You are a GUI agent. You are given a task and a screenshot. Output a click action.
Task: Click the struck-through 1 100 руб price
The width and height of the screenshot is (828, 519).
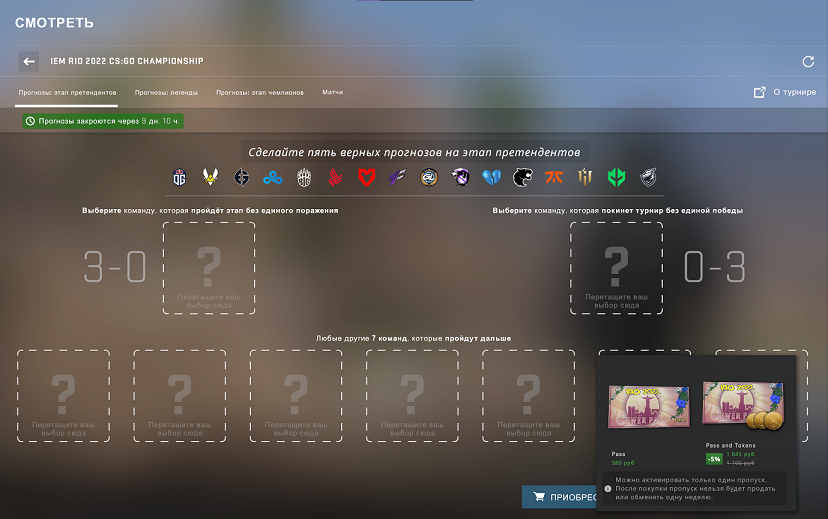(740, 463)
